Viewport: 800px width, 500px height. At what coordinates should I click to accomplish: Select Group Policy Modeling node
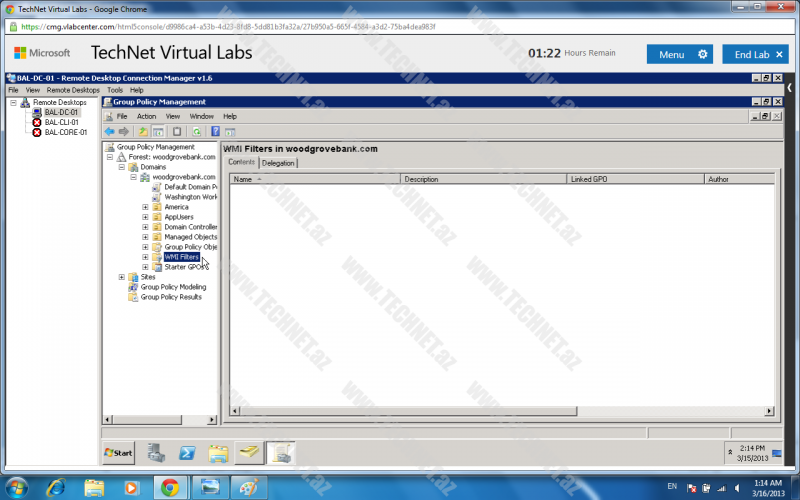(x=172, y=287)
